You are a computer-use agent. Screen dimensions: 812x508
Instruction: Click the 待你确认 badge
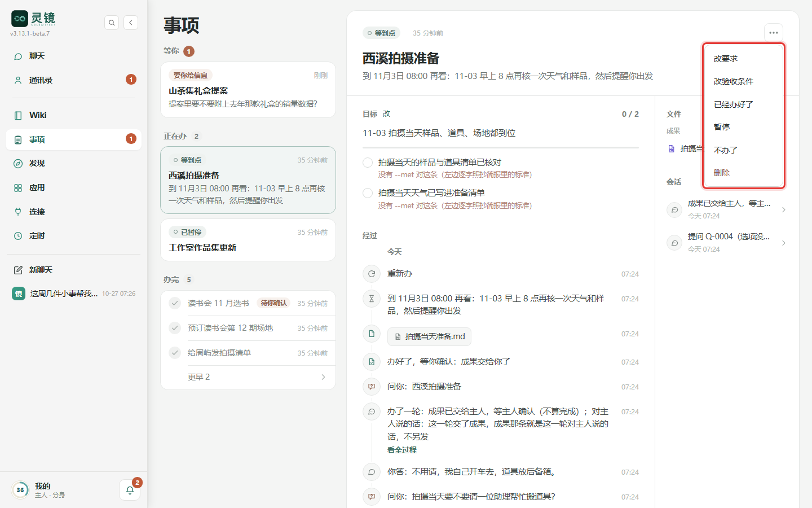tap(273, 303)
